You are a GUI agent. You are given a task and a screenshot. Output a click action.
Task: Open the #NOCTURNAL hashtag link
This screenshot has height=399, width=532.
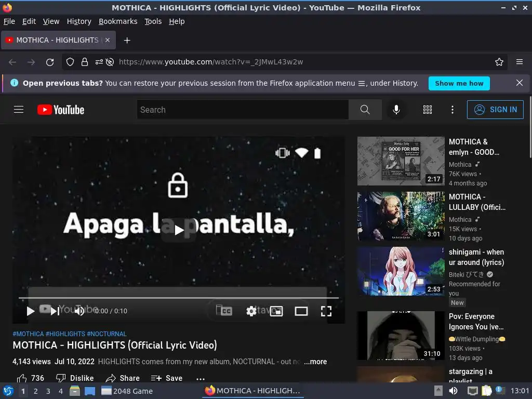(x=107, y=334)
